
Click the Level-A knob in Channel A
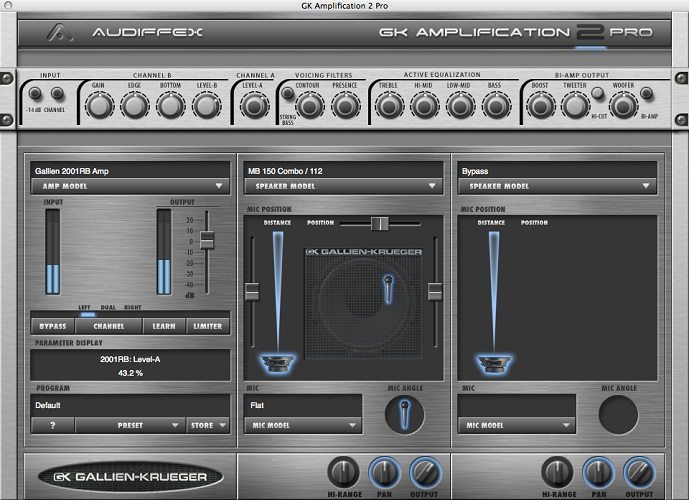point(253,105)
